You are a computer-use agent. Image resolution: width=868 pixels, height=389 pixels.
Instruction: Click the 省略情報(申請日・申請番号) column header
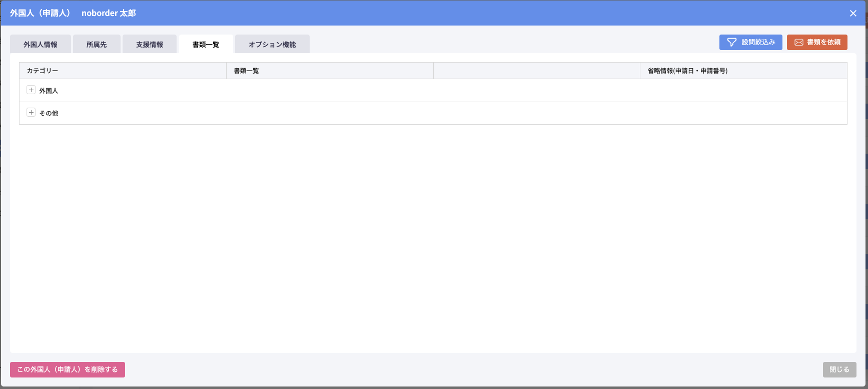(687, 71)
